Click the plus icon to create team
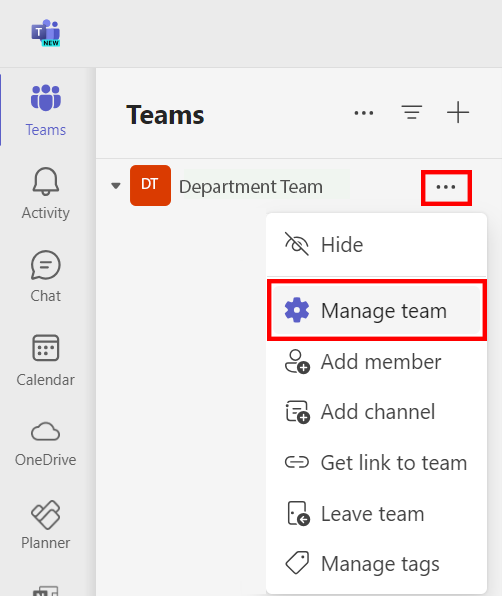This screenshot has width=502, height=596. pos(458,113)
